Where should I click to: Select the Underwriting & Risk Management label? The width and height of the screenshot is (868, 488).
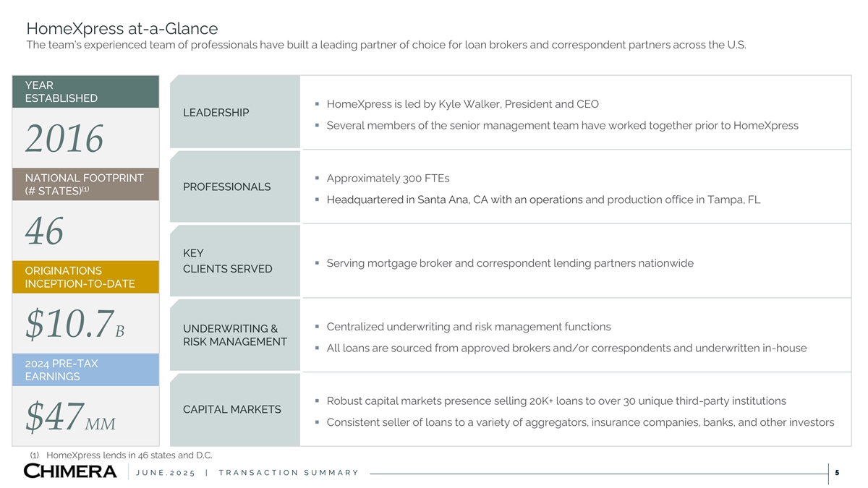(x=234, y=335)
